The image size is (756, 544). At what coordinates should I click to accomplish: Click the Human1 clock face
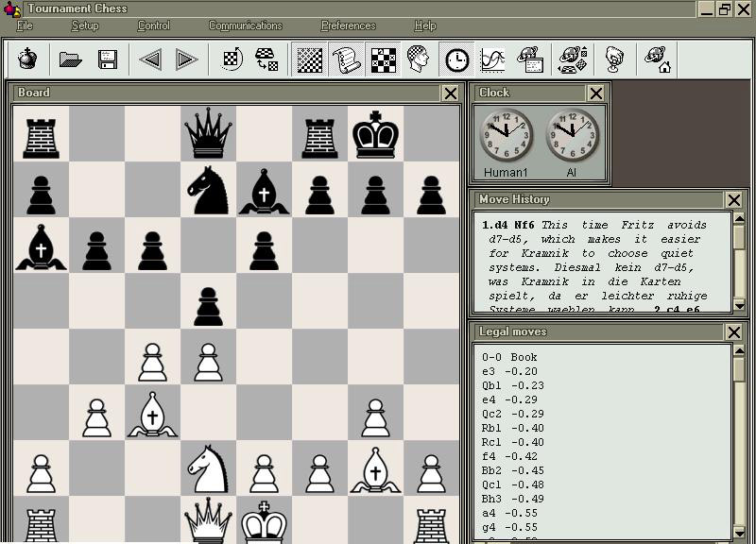(506, 136)
